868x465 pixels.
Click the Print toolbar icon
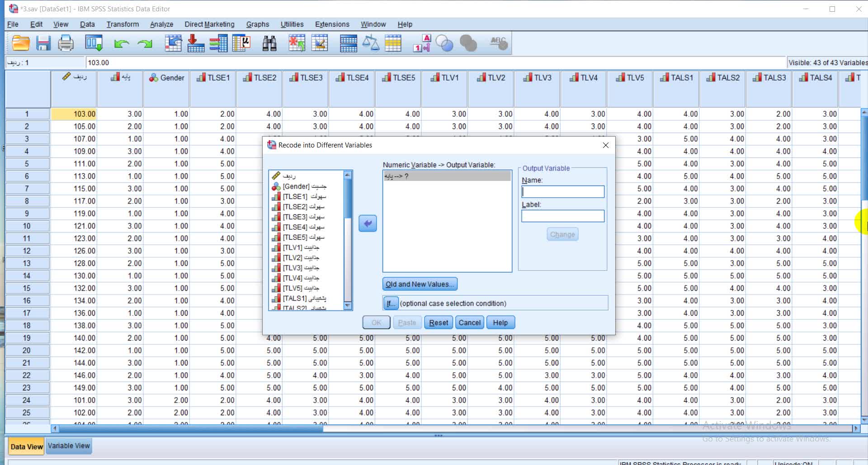pos(66,43)
